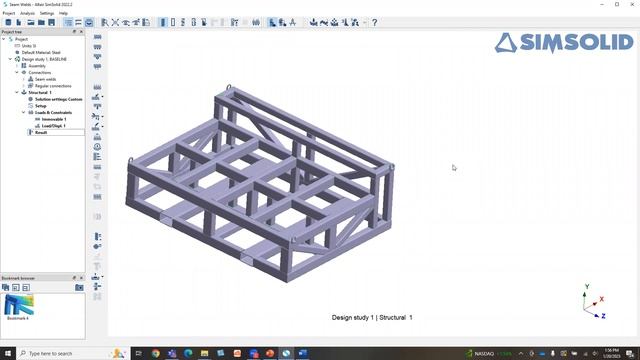The height and width of the screenshot is (360, 640).
Task: Click the Connections icon in project tree
Action: tap(24, 72)
